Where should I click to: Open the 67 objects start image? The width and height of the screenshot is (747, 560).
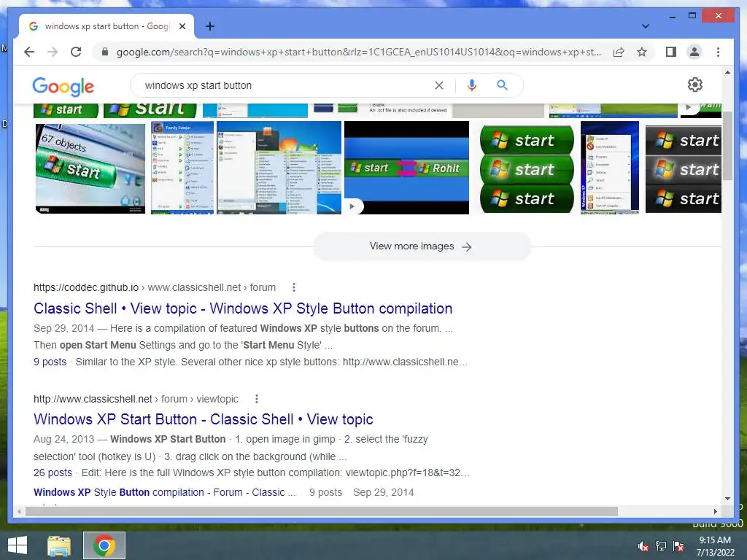coord(90,168)
